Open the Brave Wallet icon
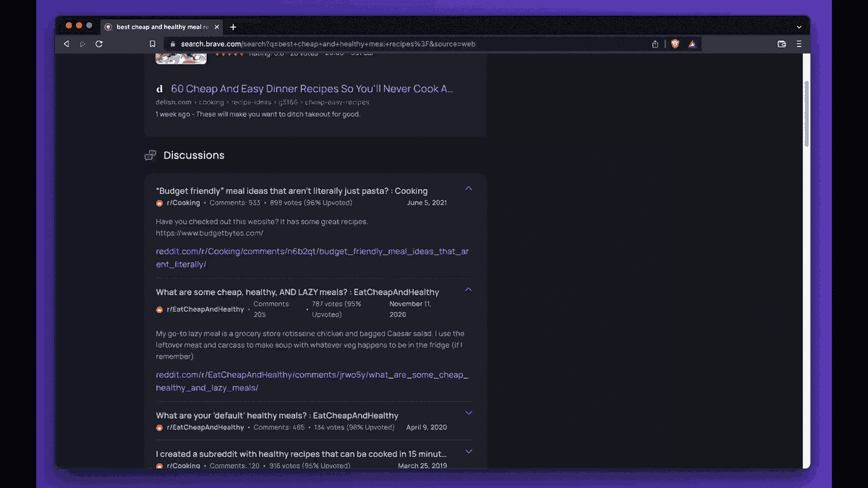This screenshot has height=488, width=868. [x=782, y=44]
